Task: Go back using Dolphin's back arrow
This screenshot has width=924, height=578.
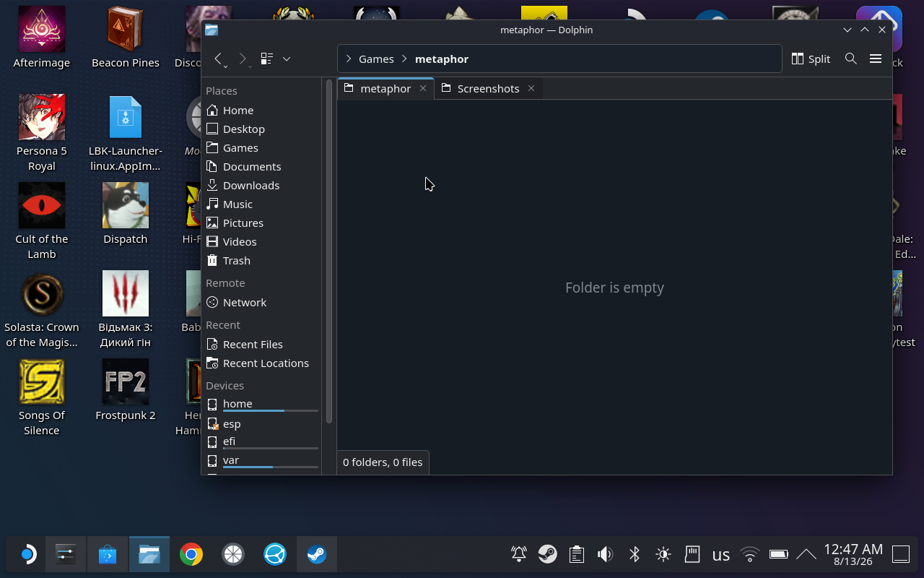Action: (x=219, y=59)
